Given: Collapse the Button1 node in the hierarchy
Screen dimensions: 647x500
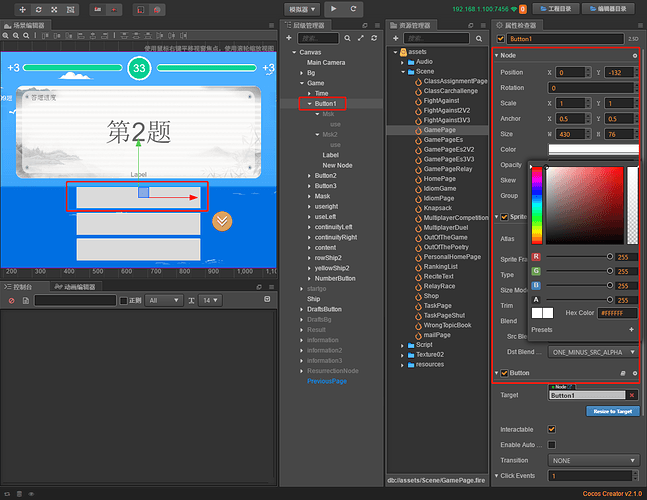Looking at the screenshot, I should click(309, 104).
